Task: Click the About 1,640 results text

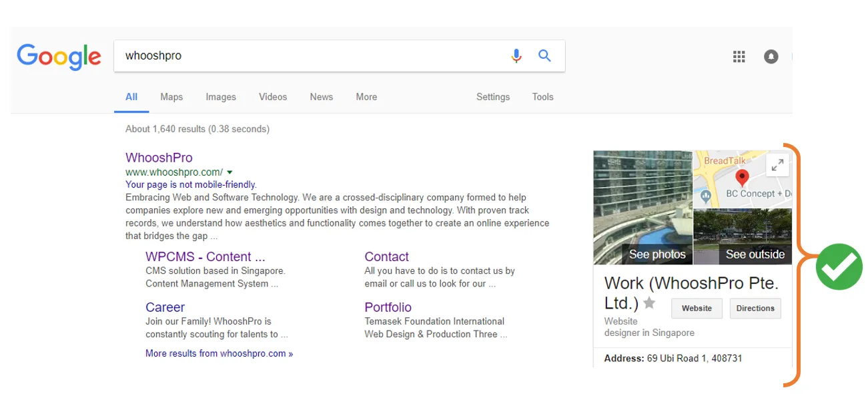Action: click(x=197, y=129)
